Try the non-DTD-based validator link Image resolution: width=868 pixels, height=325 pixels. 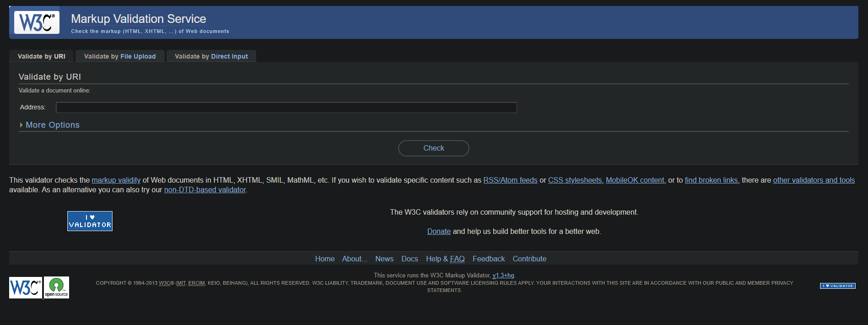point(205,190)
